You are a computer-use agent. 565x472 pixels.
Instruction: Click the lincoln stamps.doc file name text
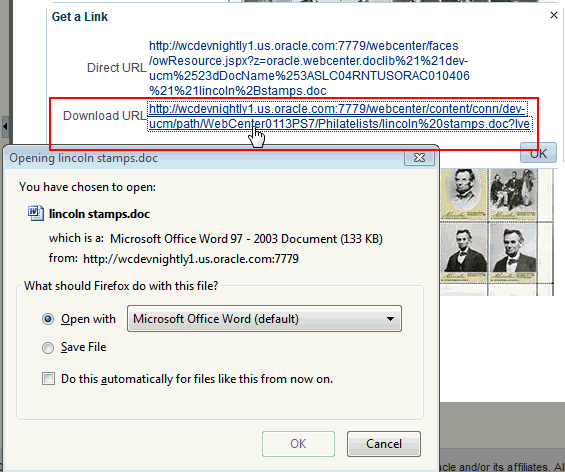click(99, 214)
